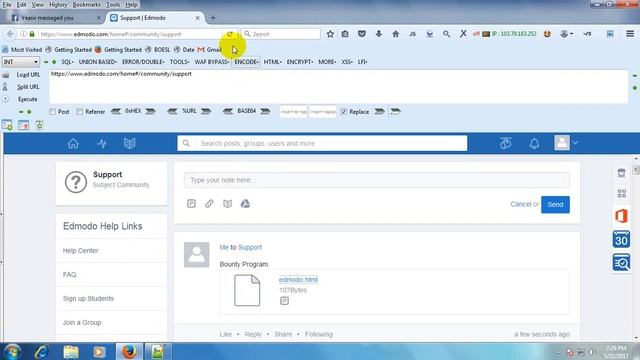
Task: Expand the profile dropdown arrow
Action: [575, 143]
